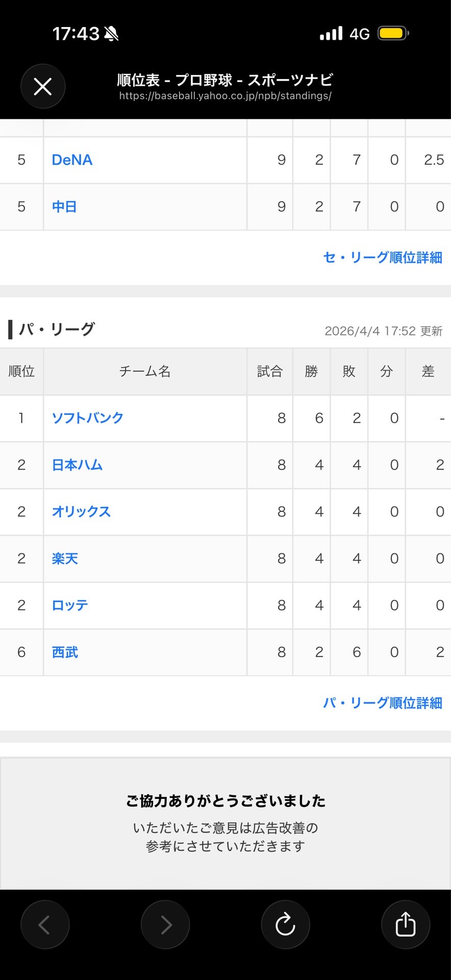Open the share sheet icon
Viewport: 451px width, 980px height.
406,924
